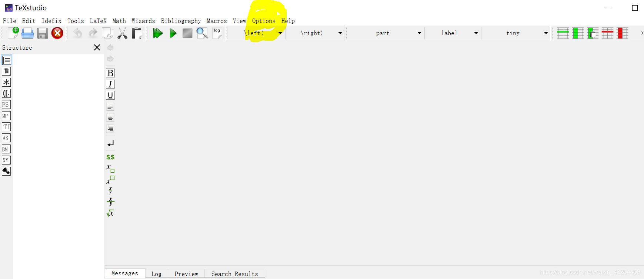
Task: Open the Wizards menu
Action: click(143, 21)
